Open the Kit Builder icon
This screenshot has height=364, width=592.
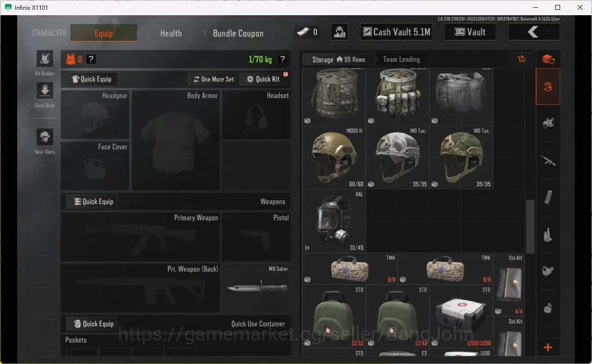tap(45, 59)
